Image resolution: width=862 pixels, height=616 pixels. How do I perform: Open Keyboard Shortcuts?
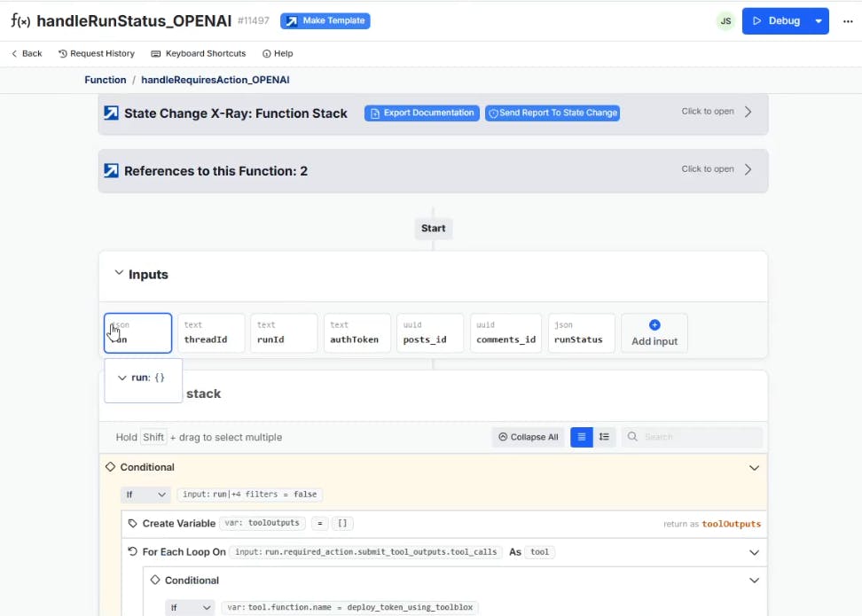(198, 53)
